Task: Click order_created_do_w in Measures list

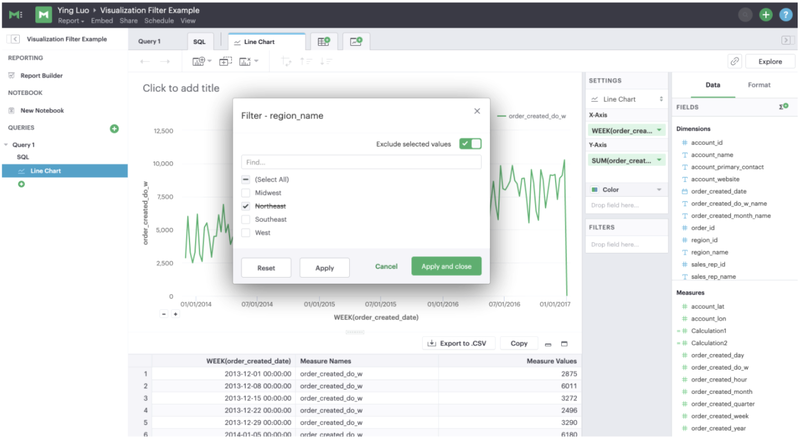Action: tap(719, 368)
